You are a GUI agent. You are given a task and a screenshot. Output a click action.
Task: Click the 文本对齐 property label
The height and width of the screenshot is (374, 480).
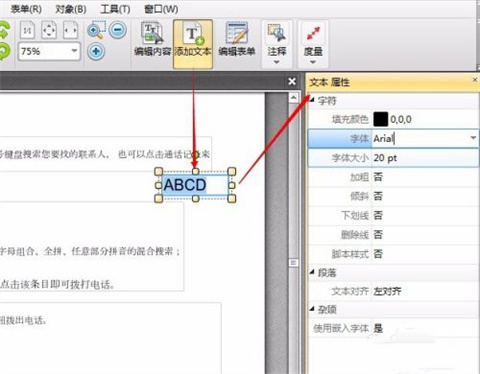350,291
